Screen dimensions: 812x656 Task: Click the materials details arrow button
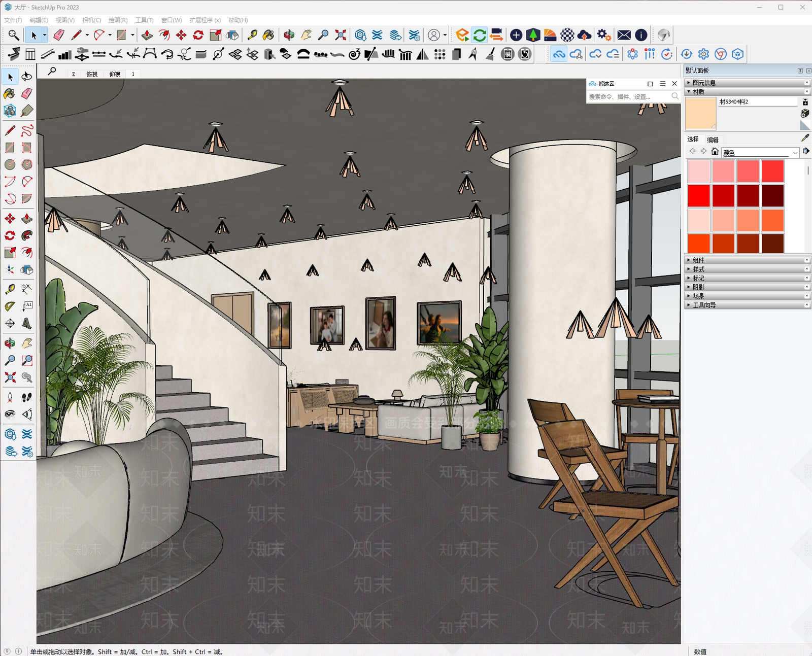tap(806, 151)
